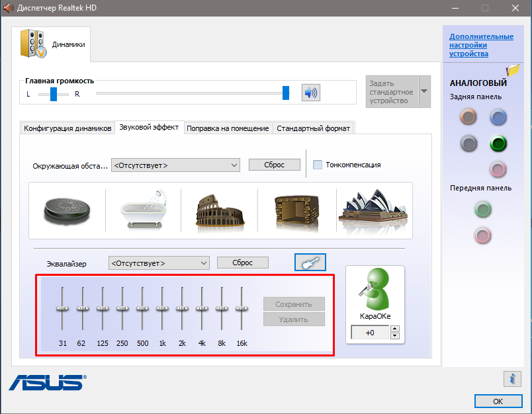Click the active green rear panel jack
The width and height of the screenshot is (532, 414).
coord(498,143)
